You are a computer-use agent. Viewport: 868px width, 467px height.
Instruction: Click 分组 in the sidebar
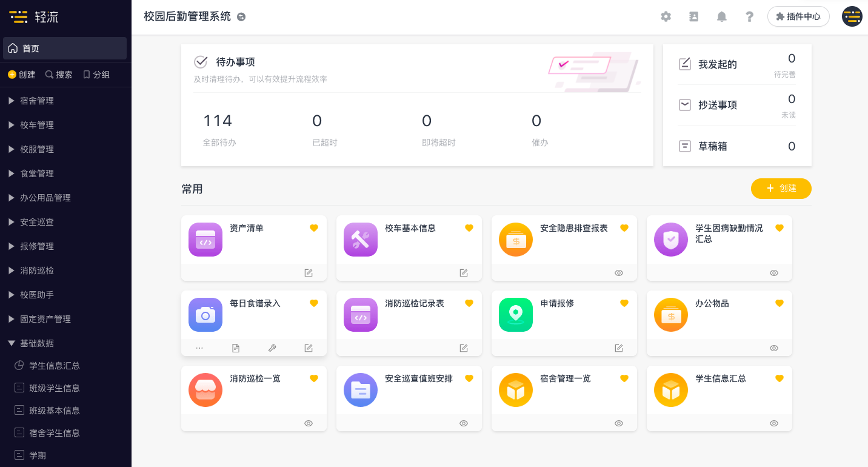[96, 75]
